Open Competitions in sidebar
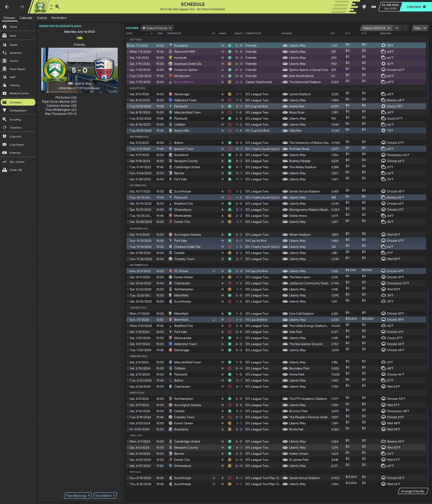This screenshot has height=504, width=432. (18, 111)
